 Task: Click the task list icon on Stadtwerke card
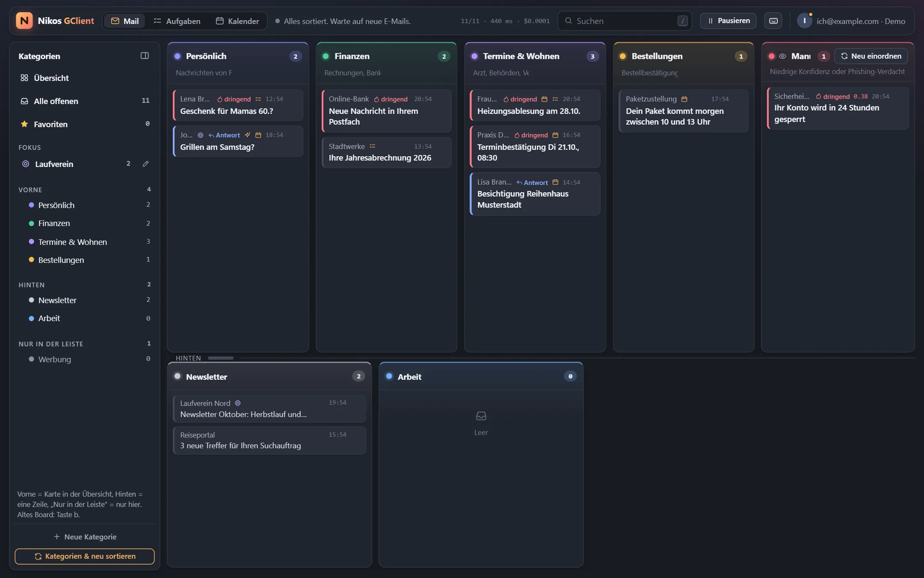[372, 146]
